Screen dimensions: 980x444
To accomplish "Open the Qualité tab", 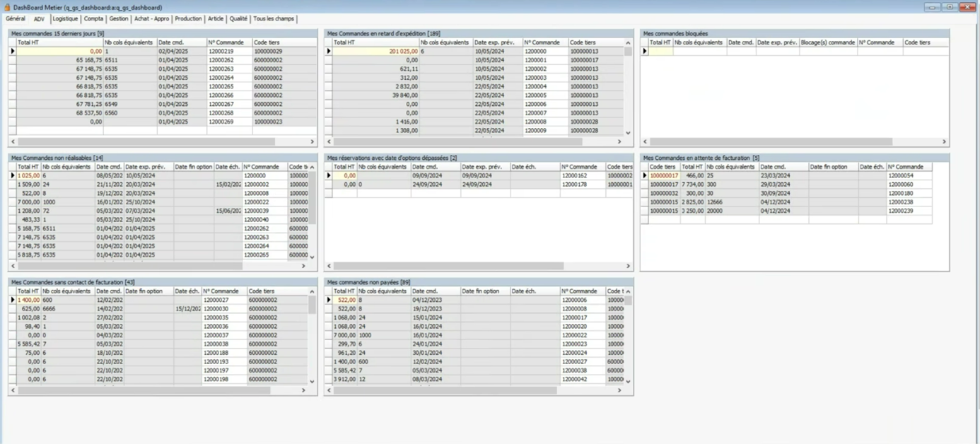I will (238, 19).
